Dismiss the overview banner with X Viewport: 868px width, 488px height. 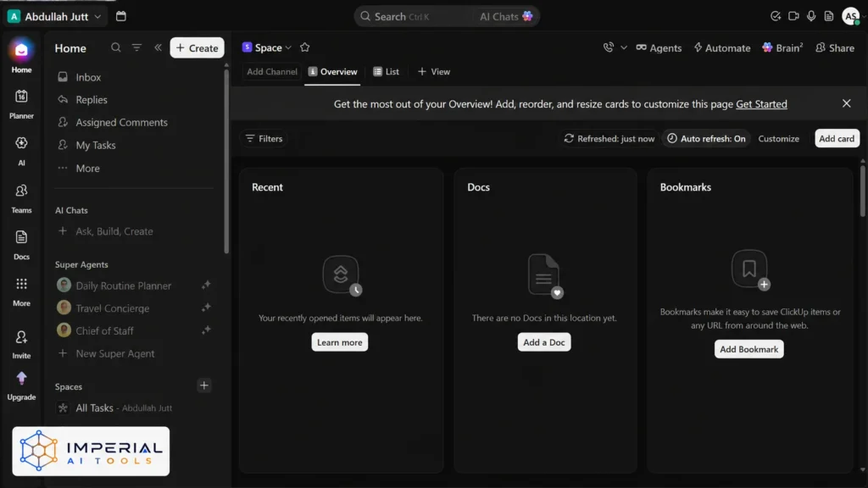846,103
